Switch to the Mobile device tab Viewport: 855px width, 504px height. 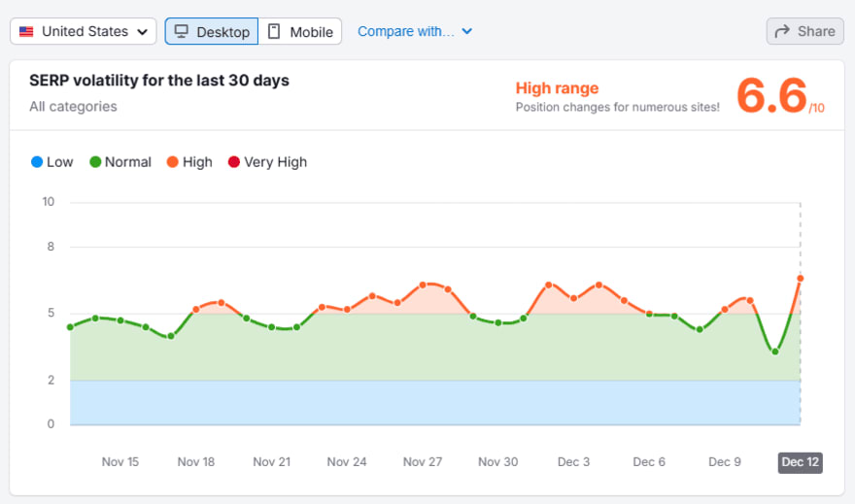pos(300,31)
